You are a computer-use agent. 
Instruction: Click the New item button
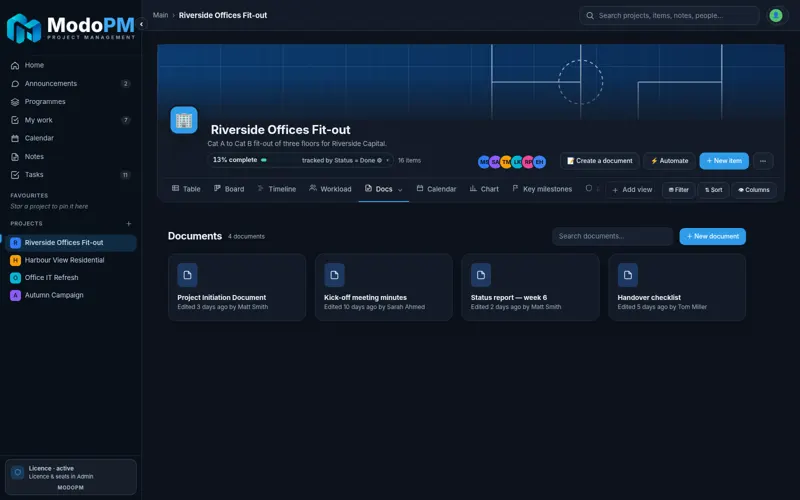tap(724, 161)
